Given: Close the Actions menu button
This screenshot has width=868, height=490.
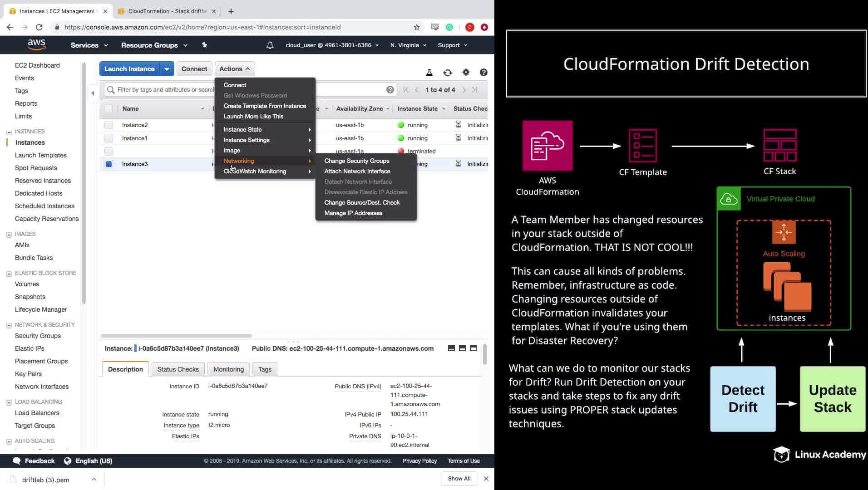Looking at the screenshot, I should [234, 69].
